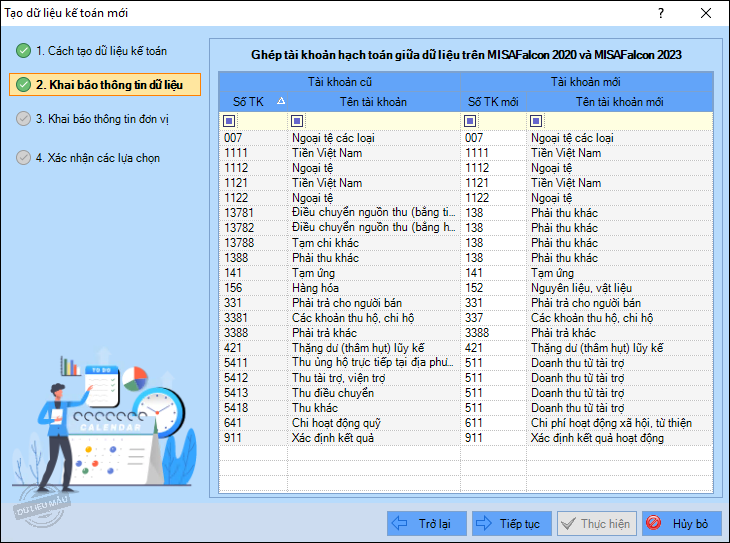Click the gray check icon of step 4
The image size is (730, 543).
(x=23, y=157)
